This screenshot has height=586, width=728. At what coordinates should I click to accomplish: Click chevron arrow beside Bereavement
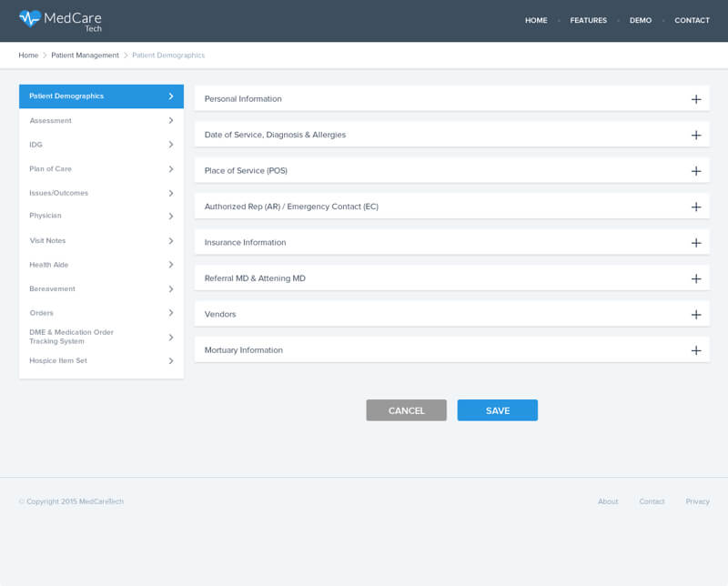(171, 288)
